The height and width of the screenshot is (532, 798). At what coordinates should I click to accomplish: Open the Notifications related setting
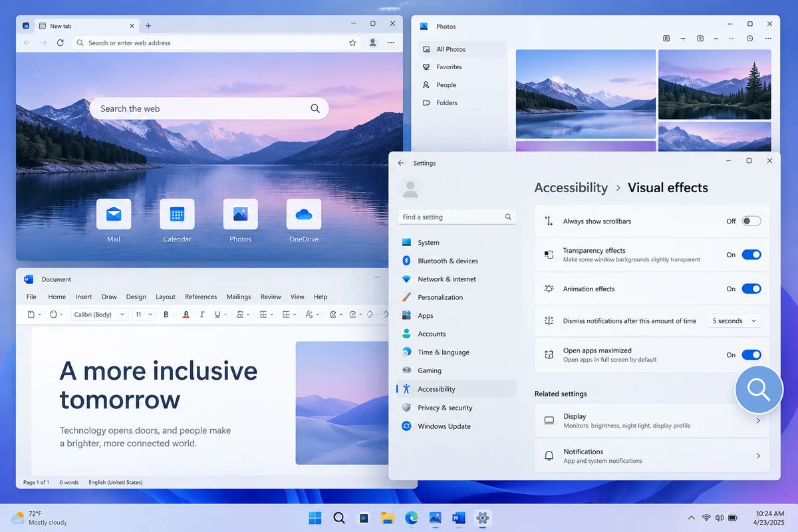pos(652,456)
